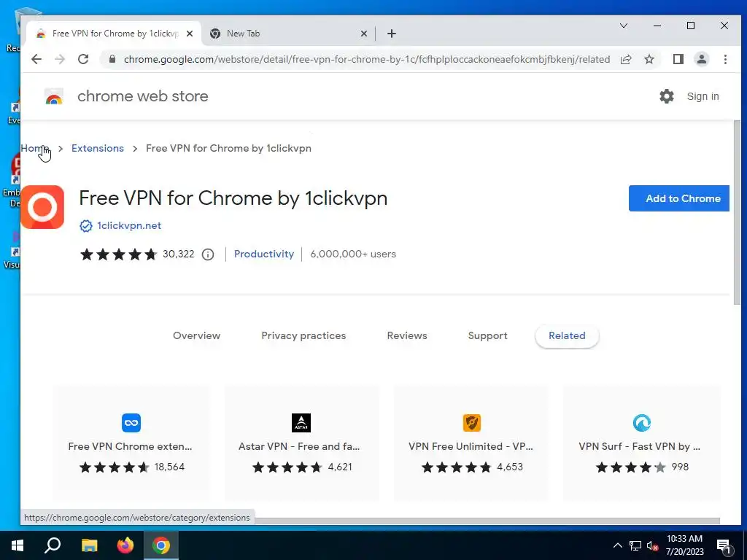Click Sign in to the web store
The height and width of the screenshot is (560, 747).
[703, 96]
